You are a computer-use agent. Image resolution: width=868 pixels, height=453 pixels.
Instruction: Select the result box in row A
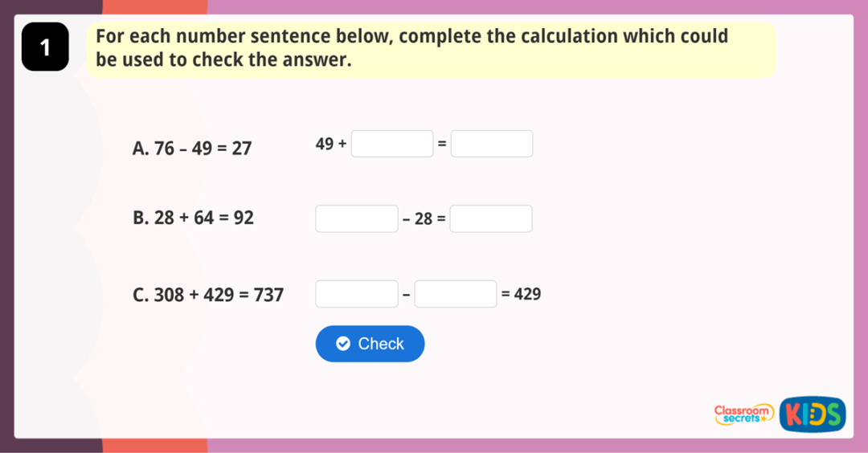[x=491, y=144]
